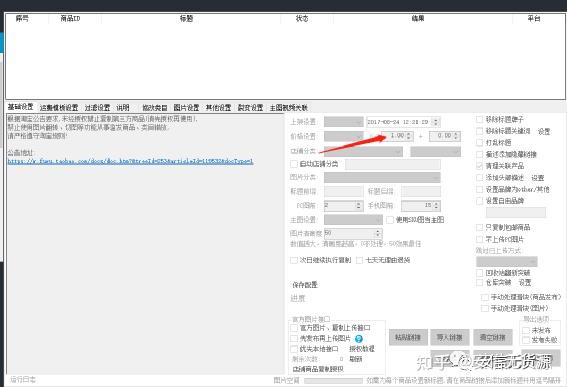Click the 状态 column header

[302, 18]
